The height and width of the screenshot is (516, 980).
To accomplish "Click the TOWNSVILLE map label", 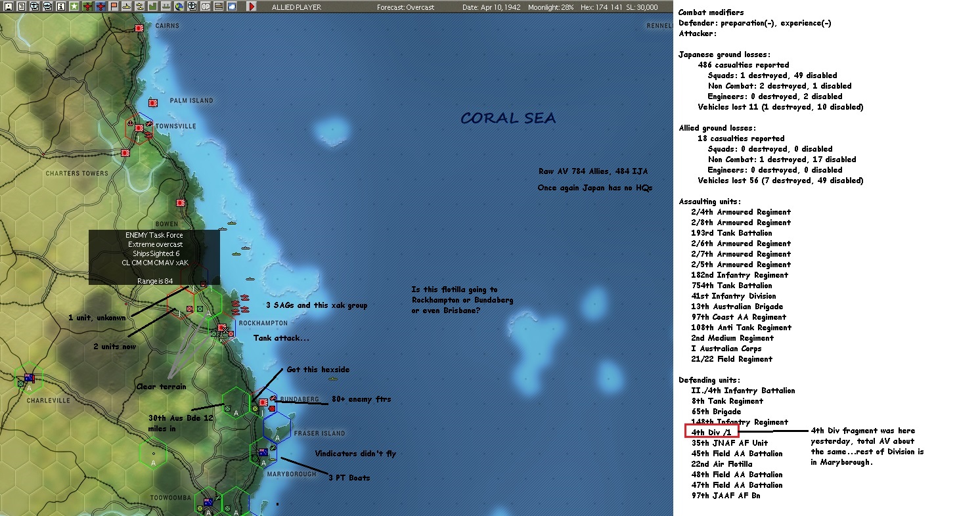I will [x=176, y=125].
